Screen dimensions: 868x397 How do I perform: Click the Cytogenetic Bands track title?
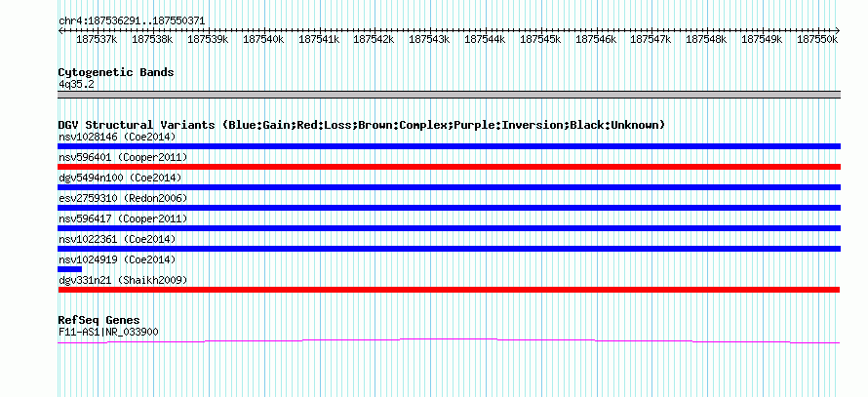pos(116,72)
